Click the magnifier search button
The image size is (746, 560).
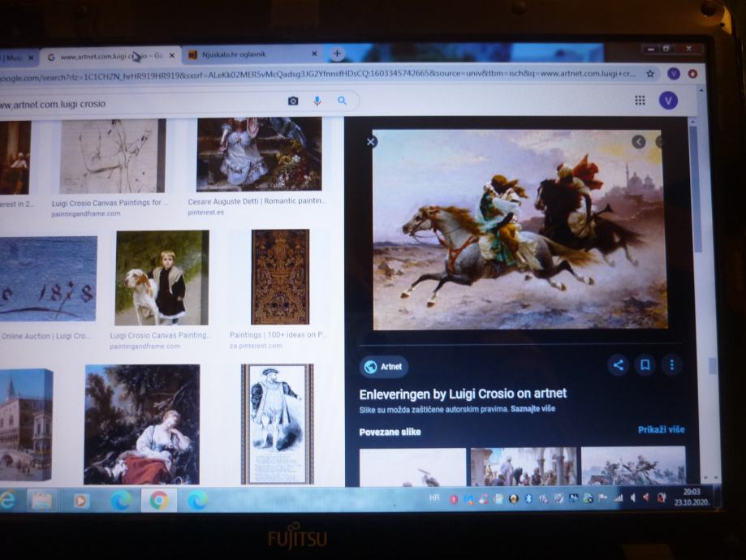pyautogui.click(x=343, y=101)
